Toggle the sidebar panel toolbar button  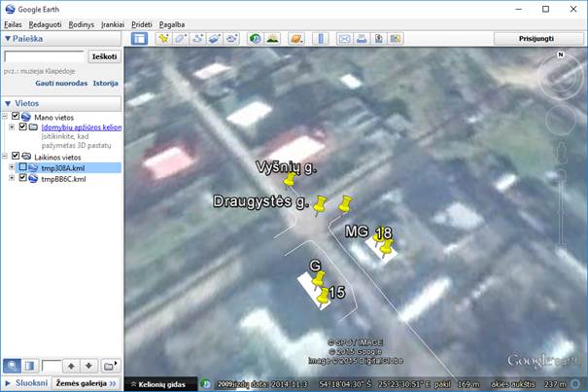point(139,39)
